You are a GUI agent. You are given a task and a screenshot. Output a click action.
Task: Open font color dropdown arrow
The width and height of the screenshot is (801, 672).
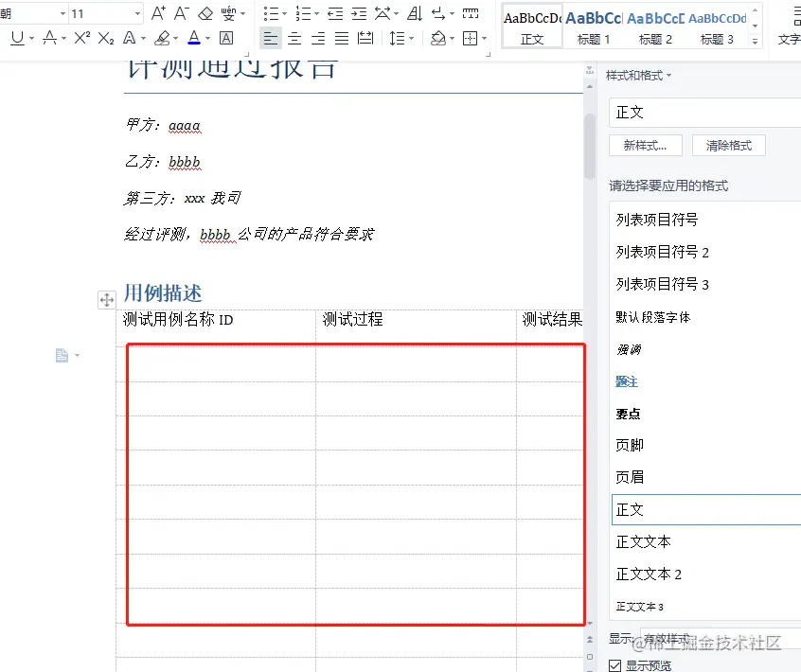[207, 38]
